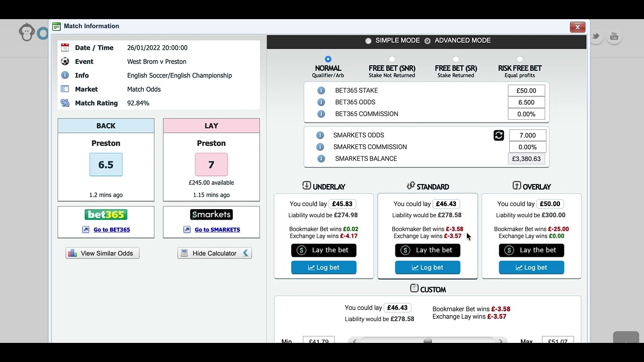The height and width of the screenshot is (362, 644).
Task: Log the Overlay bet
Action: click(x=531, y=267)
